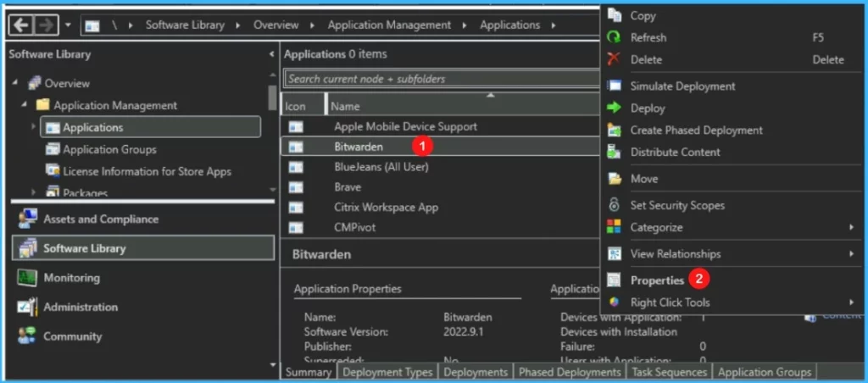Click the Move folder icon

coord(614,179)
